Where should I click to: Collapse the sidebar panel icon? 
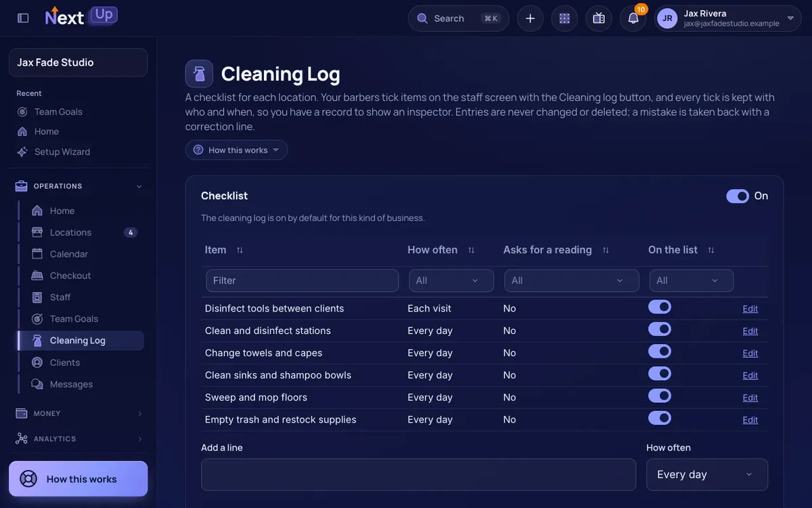[x=23, y=18]
